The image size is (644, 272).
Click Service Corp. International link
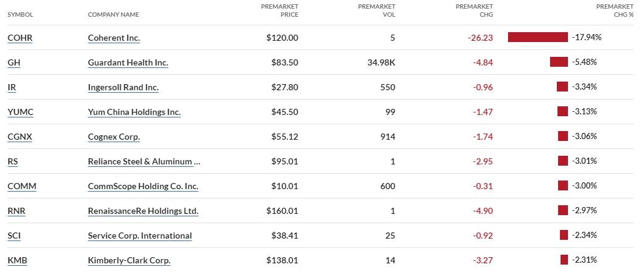coord(140,236)
